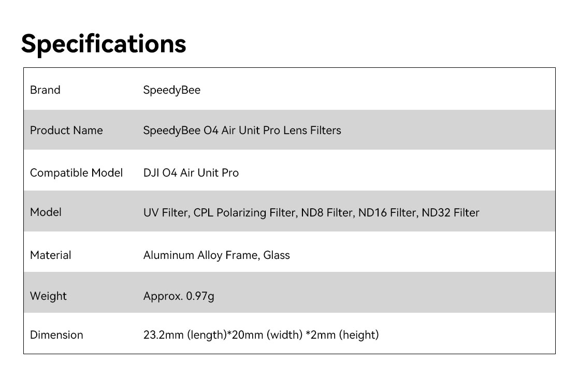Image resolution: width=578 pixels, height=392 pixels.
Task: Click the DJI O4 Air Unit Pro value
Action: tap(191, 173)
